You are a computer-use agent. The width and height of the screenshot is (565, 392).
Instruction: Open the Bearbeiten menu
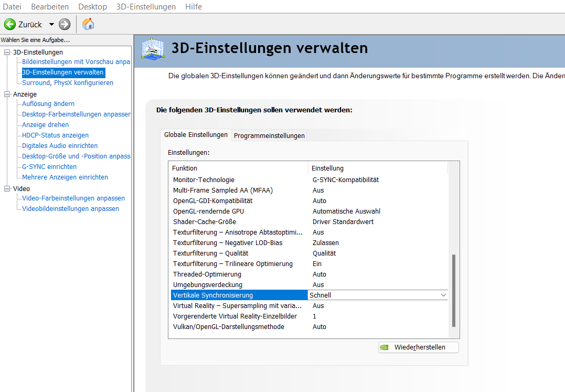(x=50, y=6)
